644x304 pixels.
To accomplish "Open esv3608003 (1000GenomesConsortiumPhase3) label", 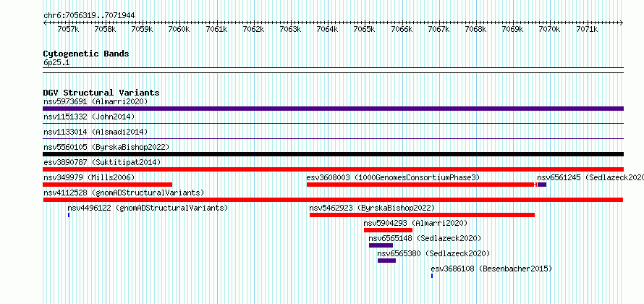I will [393, 177].
